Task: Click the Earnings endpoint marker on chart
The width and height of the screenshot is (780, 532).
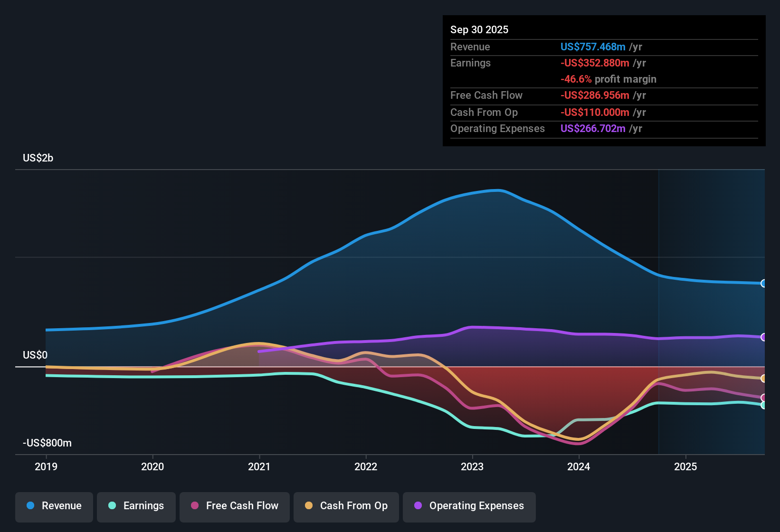Action: click(x=764, y=405)
